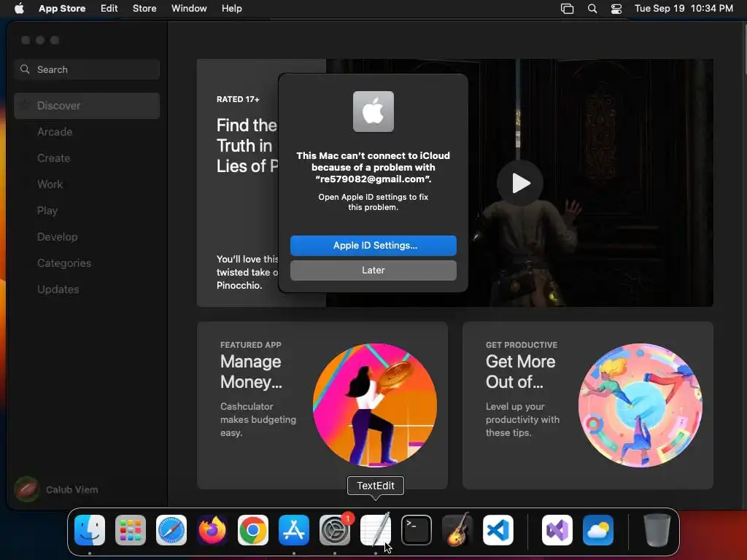747x560 pixels.
Task: Click the Apple logo in dialog
Action: click(373, 112)
